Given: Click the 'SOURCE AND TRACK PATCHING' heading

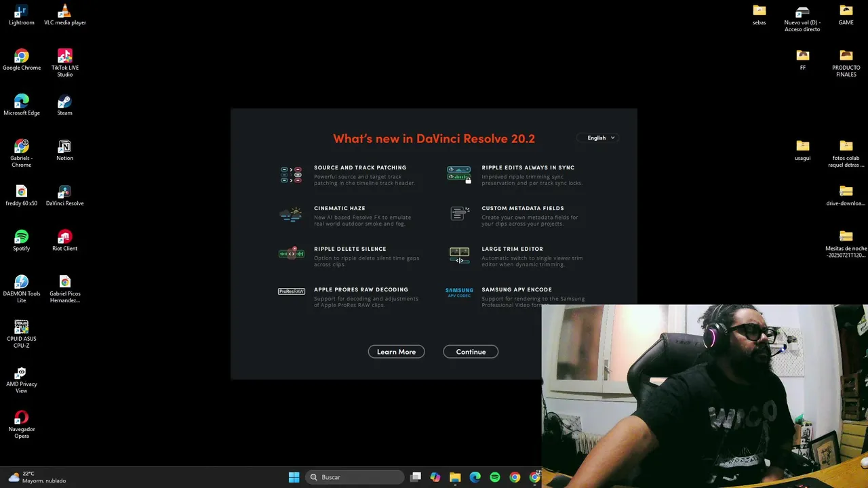Looking at the screenshot, I should click(x=360, y=167).
